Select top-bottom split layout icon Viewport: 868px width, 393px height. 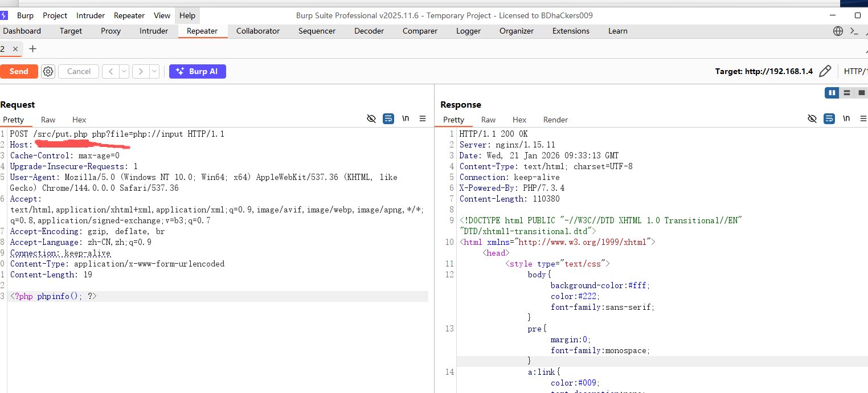[x=847, y=92]
